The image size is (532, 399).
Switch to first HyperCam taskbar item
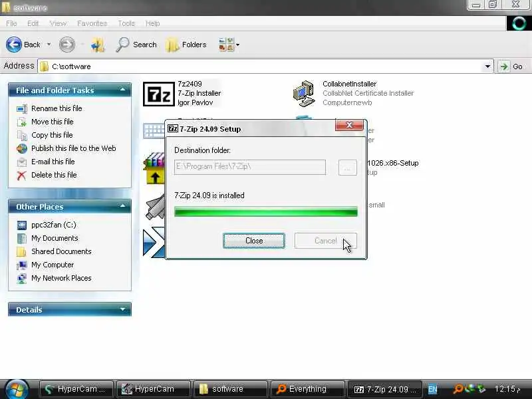click(76, 389)
